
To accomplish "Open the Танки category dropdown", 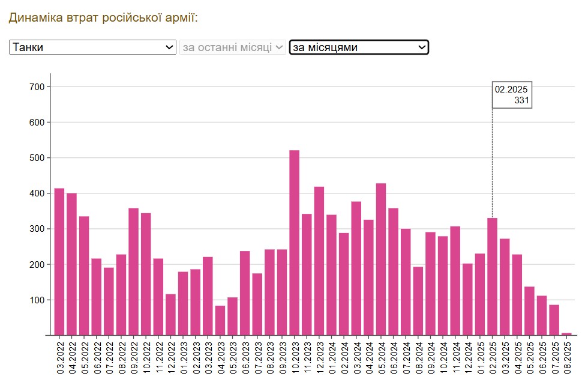I will point(92,47).
